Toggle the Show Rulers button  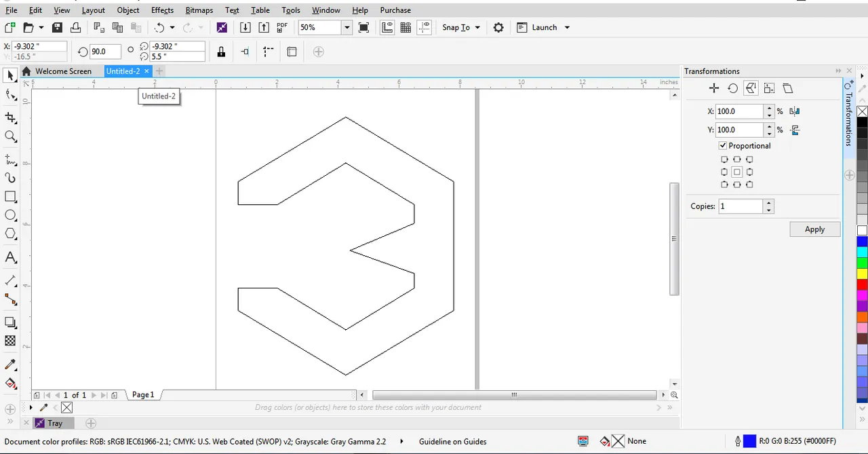click(388, 27)
